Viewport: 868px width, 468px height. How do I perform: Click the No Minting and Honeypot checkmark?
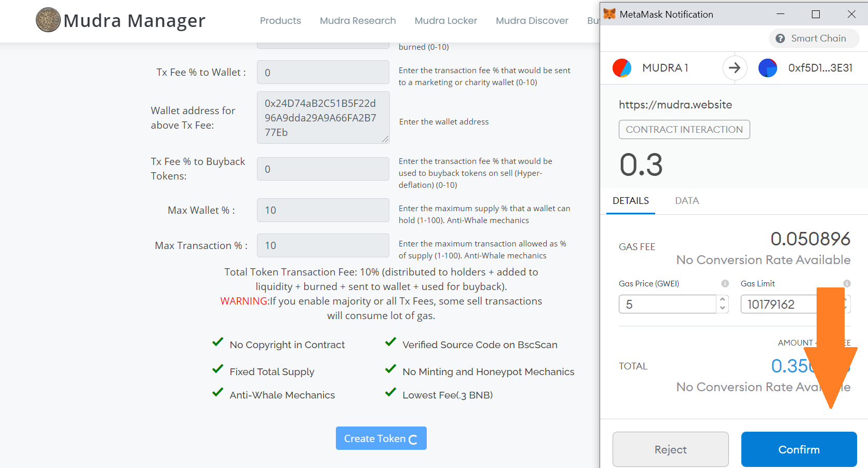pyautogui.click(x=390, y=369)
